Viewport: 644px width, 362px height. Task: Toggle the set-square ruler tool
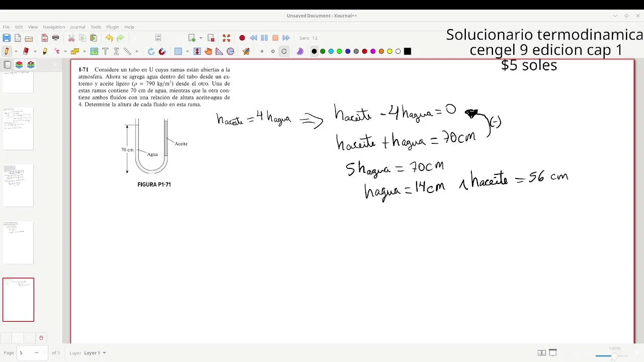pos(219,51)
